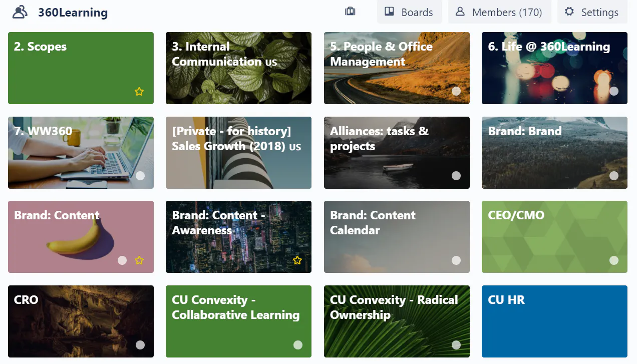The image size is (637, 364).
Task: Click the 360Learning team name
Action: click(x=73, y=13)
